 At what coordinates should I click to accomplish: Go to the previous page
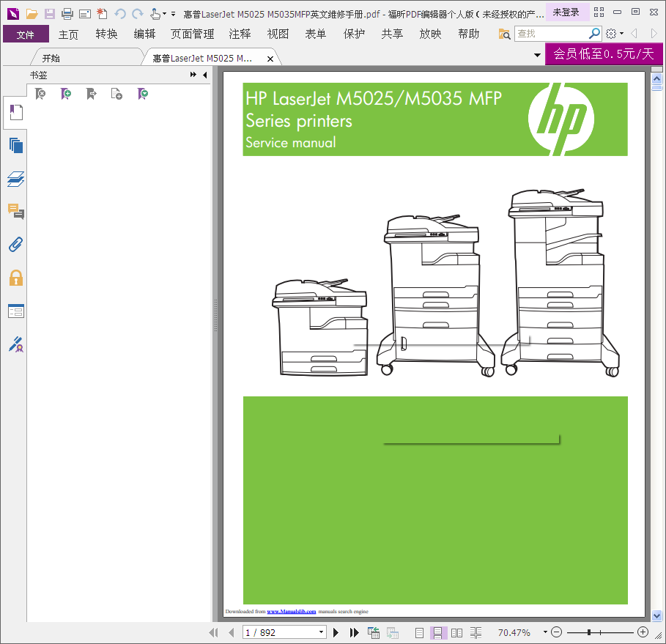[x=232, y=632]
